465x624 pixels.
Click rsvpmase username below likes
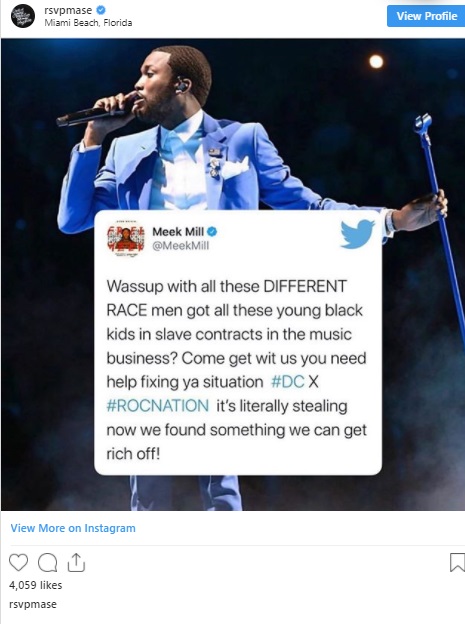click(33, 604)
